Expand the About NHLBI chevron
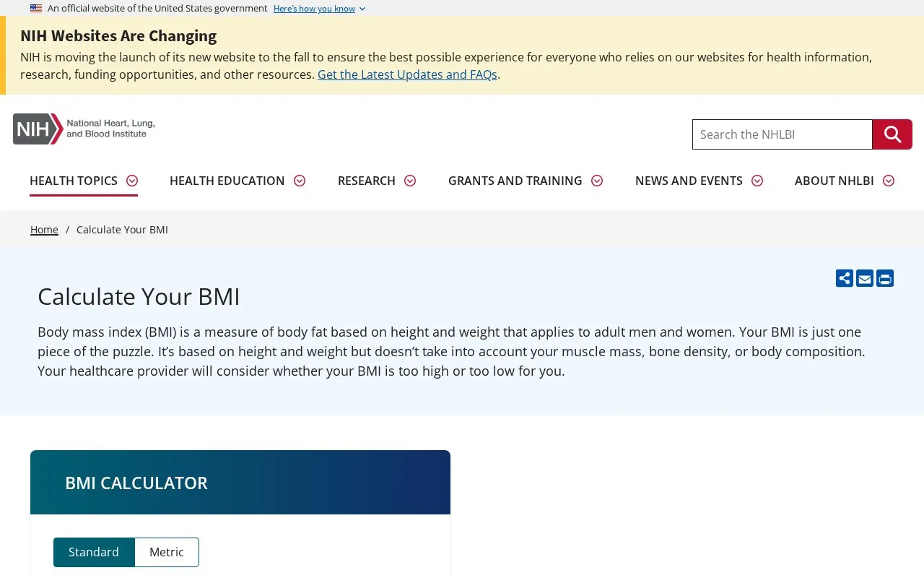Image resolution: width=924 pixels, height=578 pixels. click(x=889, y=181)
